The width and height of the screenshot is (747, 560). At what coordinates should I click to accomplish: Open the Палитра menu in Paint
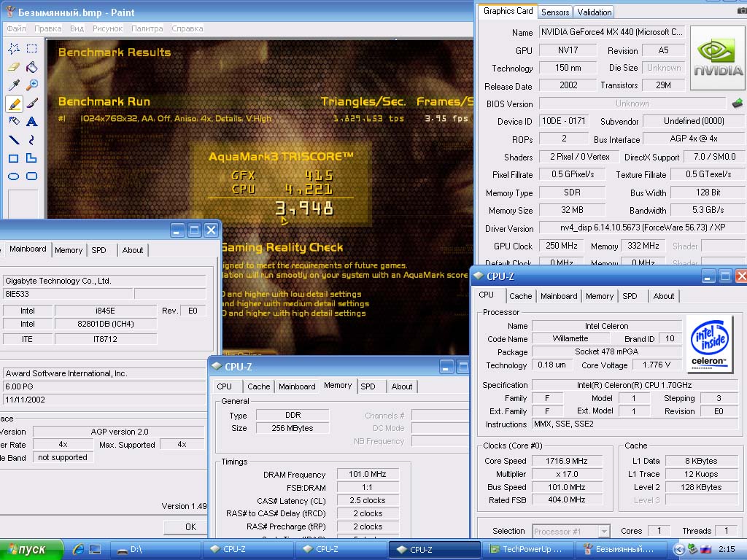coord(147,28)
